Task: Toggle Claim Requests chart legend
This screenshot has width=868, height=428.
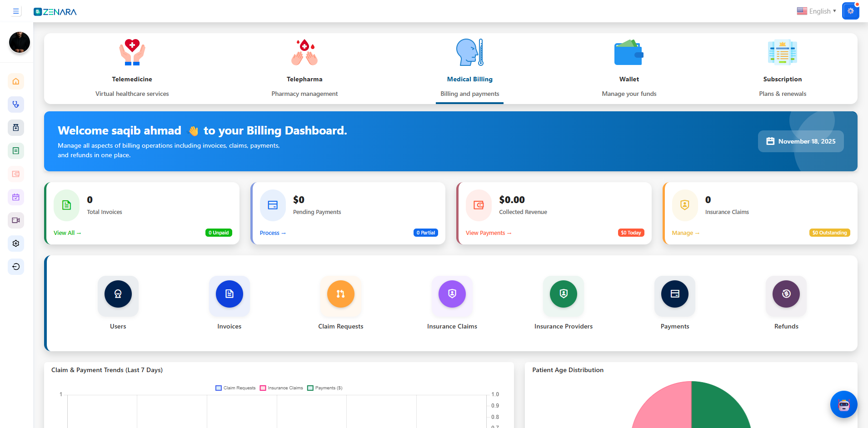Action: [x=235, y=388]
